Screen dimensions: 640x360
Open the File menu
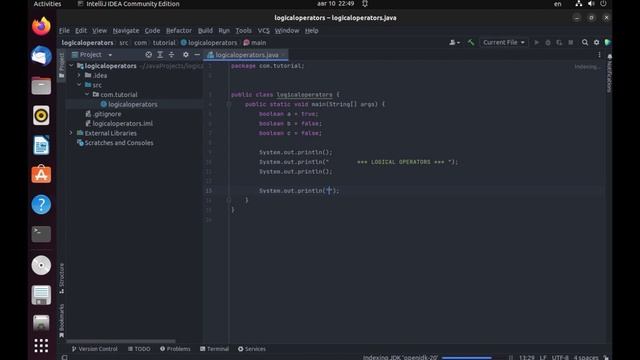64,31
